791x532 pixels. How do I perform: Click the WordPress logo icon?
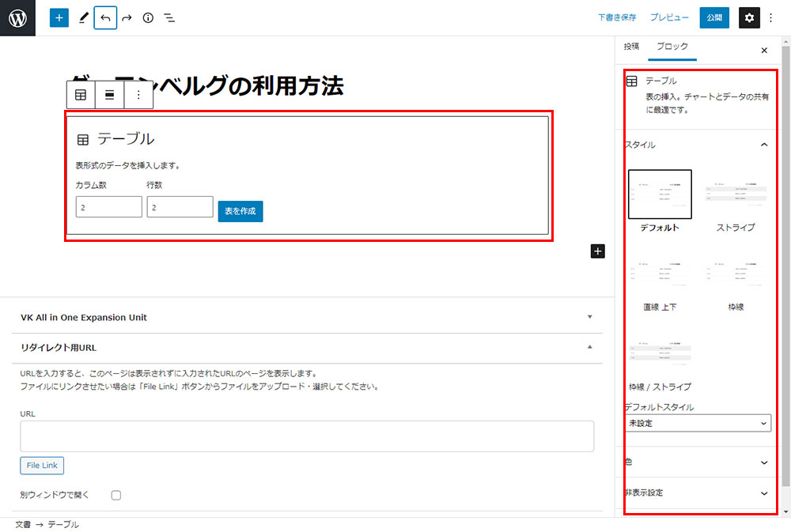point(17,17)
